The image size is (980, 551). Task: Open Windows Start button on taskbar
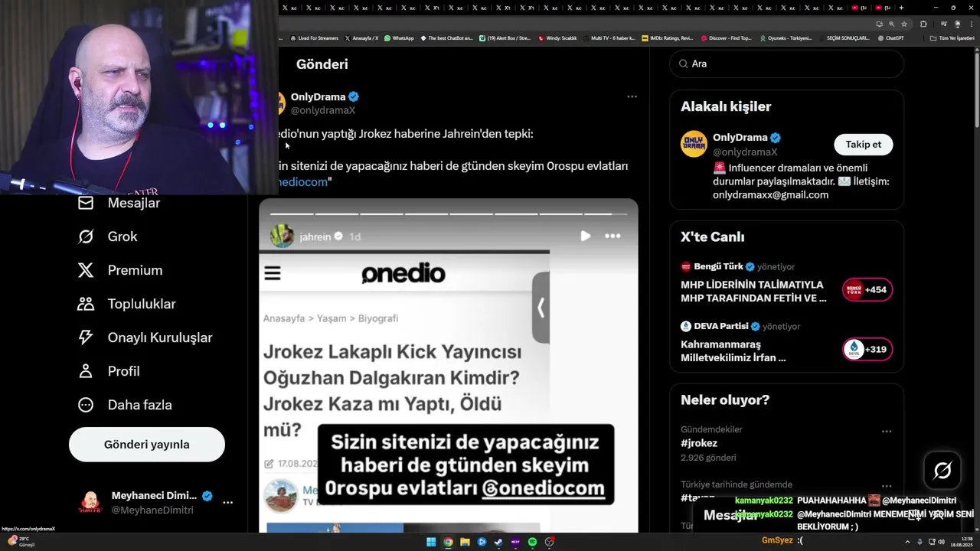[431, 542]
